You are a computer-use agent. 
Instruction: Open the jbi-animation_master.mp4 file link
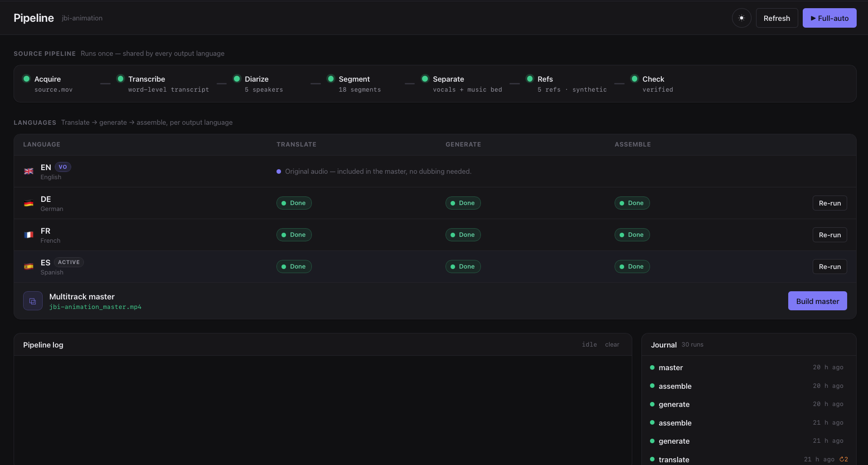pos(95,307)
